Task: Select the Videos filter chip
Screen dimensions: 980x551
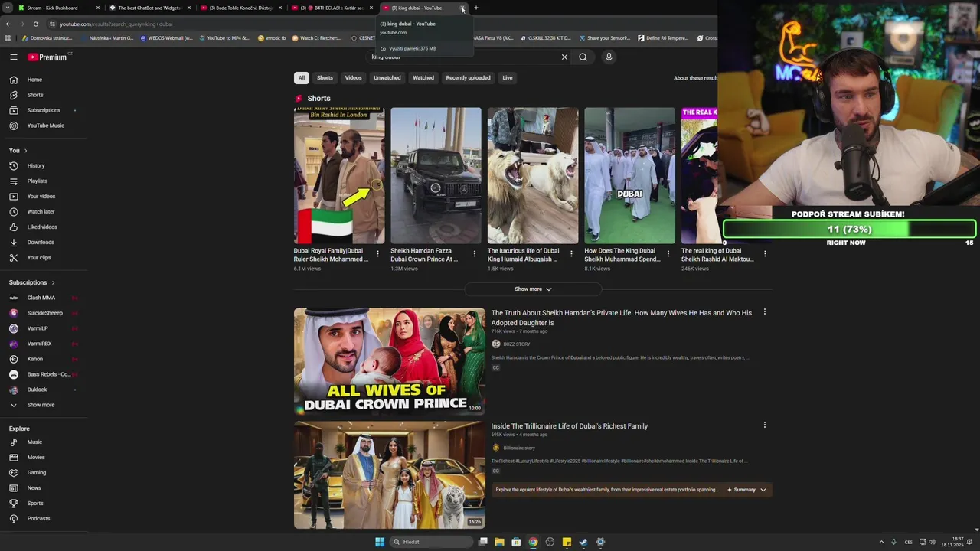Action: [x=353, y=77]
